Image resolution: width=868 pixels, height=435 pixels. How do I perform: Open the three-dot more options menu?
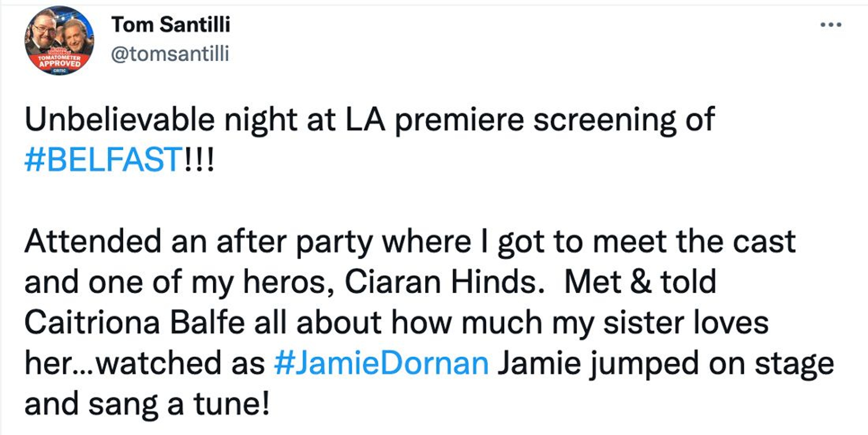831,25
